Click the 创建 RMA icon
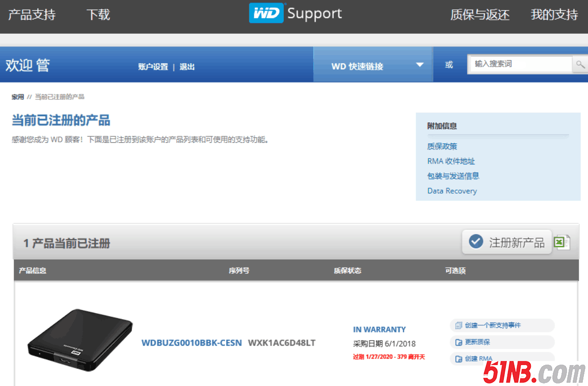588x386 pixels. 458,358
